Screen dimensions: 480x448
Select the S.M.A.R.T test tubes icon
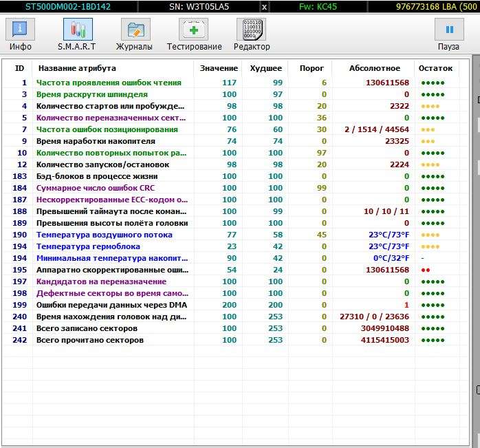pyautogui.click(x=78, y=30)
